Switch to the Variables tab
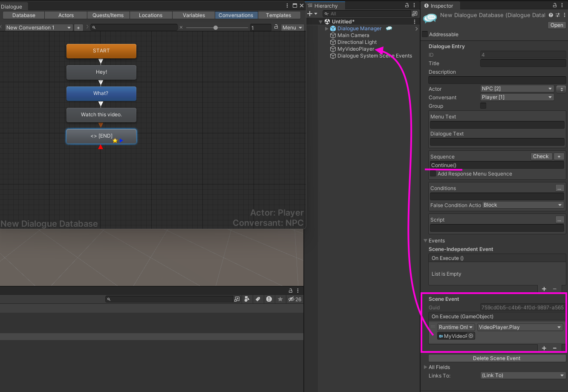Image resolution: width=568 pixels, height=392 pixels. click(194, 15)
